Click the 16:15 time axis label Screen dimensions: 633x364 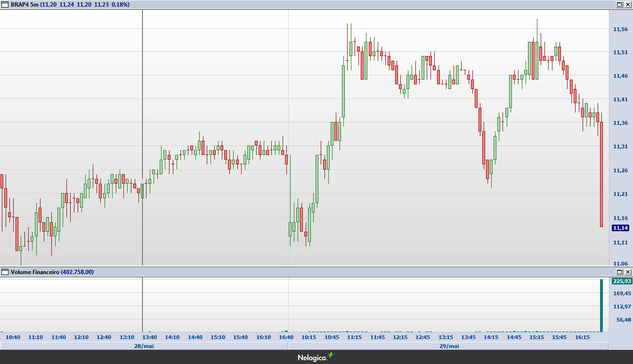coord(583,337)
